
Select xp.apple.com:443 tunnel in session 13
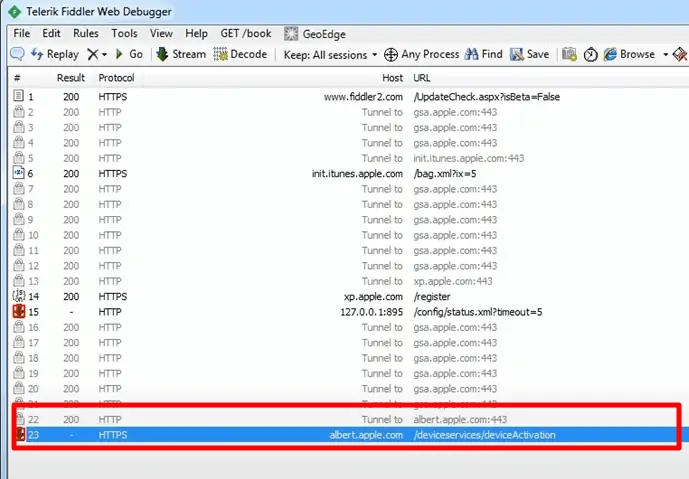pos(453,281)
